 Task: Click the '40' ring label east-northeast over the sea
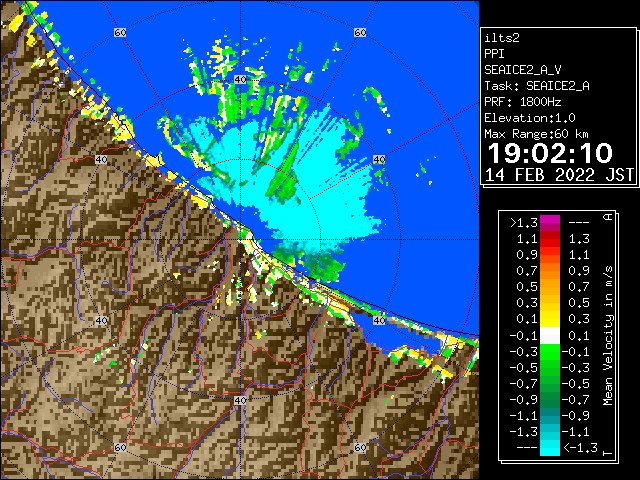pyautogui.click(x=379, y=160)
